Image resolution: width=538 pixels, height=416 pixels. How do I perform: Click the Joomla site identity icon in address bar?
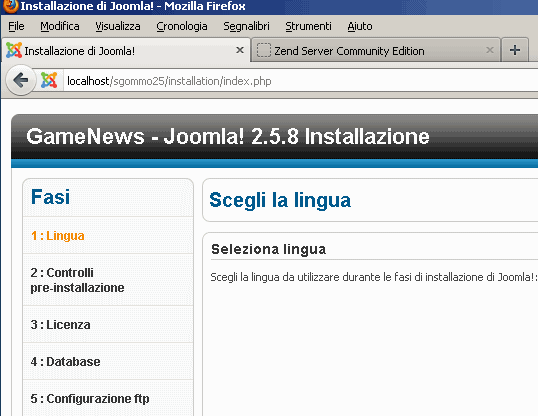pos(49,80)
